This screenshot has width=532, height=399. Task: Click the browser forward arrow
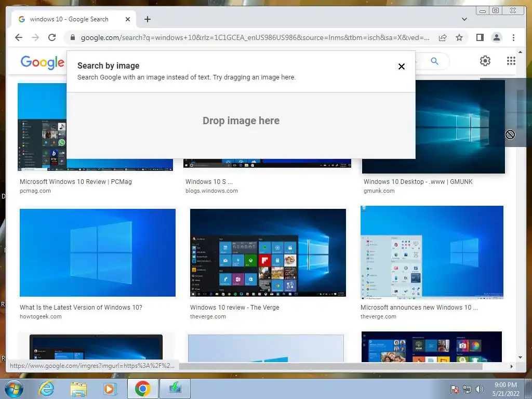click(x=35, y=37)
